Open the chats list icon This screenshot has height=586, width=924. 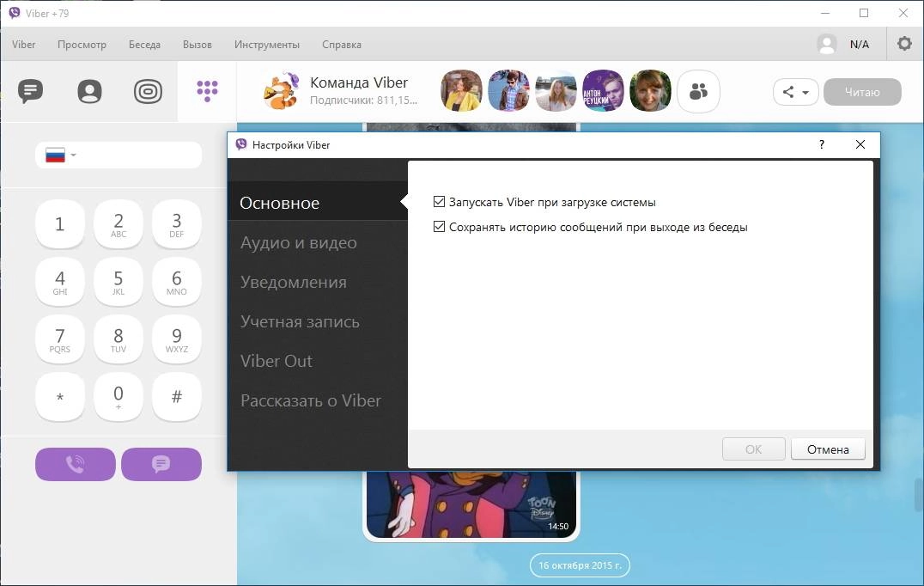(x=30, y=91)
